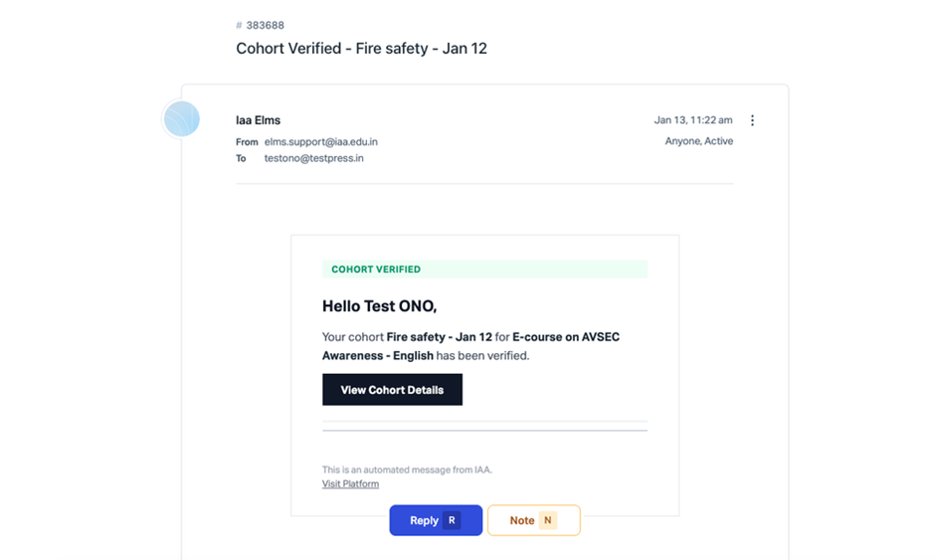Image resolution: width=936 pixels, height=560 pixels.
Task: Click bold Fire safety - Jan 12 text
Action: tap(439, 337)
